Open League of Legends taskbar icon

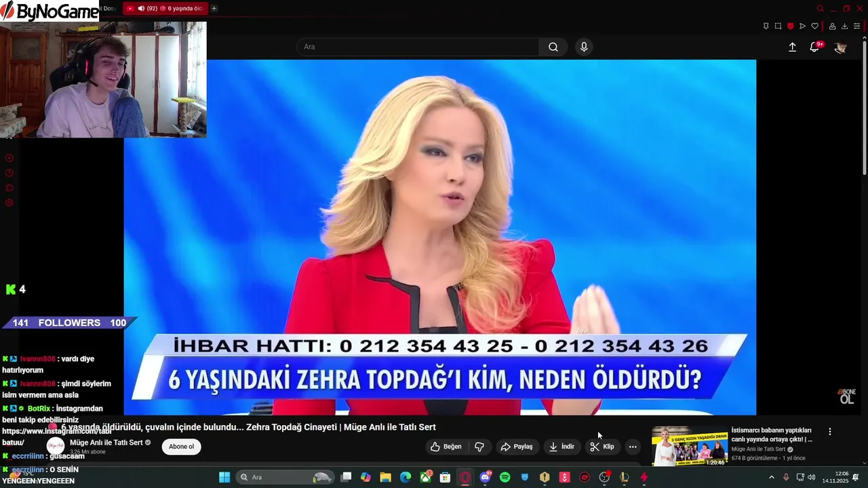[624, 477]
